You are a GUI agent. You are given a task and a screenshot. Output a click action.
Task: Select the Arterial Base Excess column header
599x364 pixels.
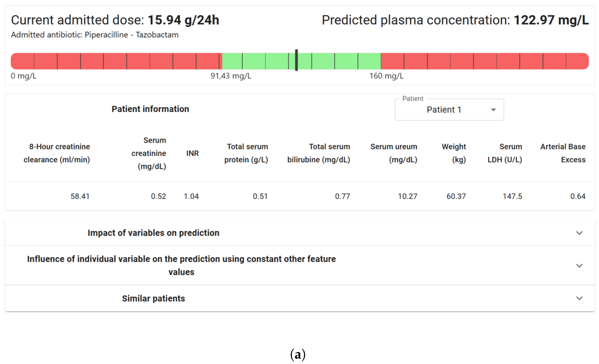point(563,153)
